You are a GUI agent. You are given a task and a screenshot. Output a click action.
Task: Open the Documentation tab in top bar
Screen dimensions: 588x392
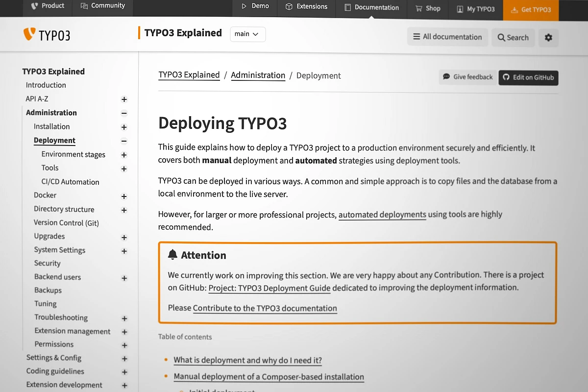371,7
